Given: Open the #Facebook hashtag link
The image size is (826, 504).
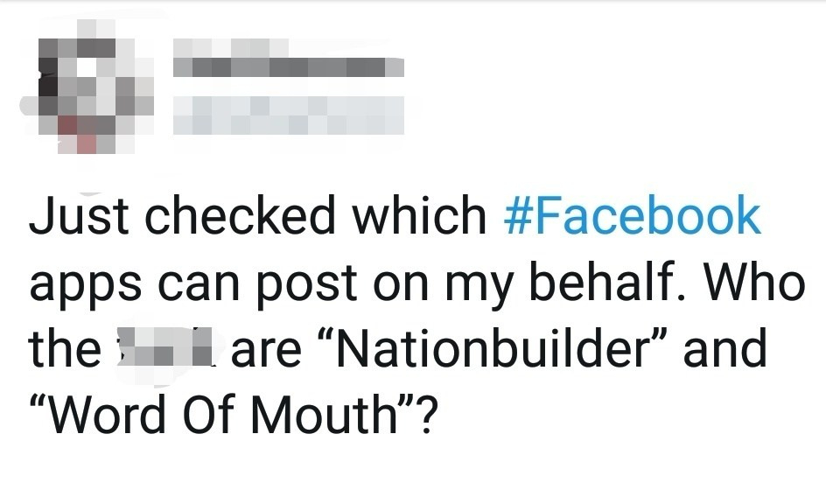Looking at the screenshot, I should coord(632,215).
